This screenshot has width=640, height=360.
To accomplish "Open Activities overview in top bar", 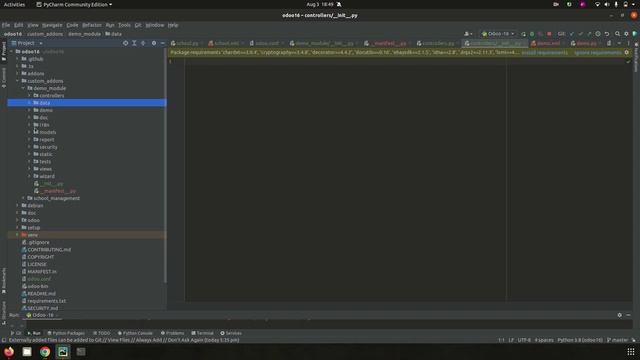I will [x=14, y=4].
